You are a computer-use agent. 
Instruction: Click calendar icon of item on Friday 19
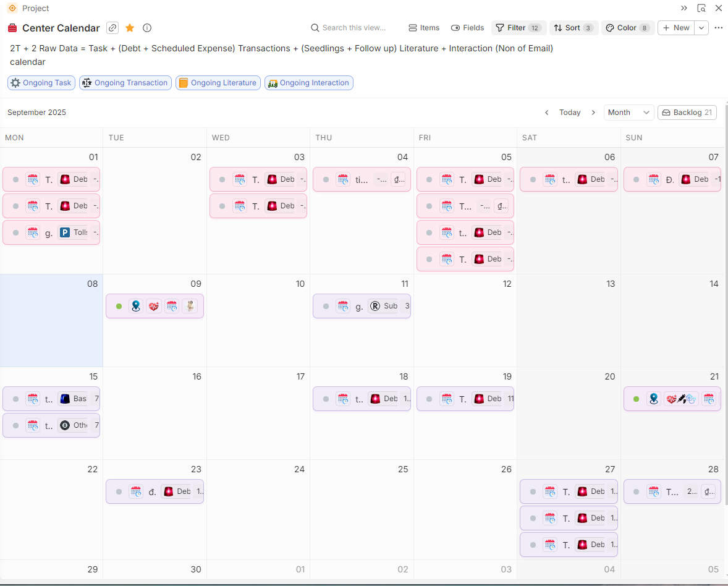447,399
